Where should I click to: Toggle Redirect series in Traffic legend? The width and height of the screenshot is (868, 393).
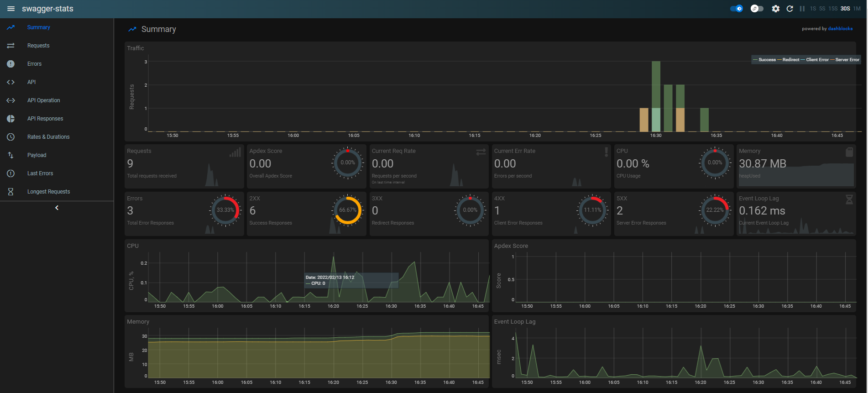(x=789, y=60)
